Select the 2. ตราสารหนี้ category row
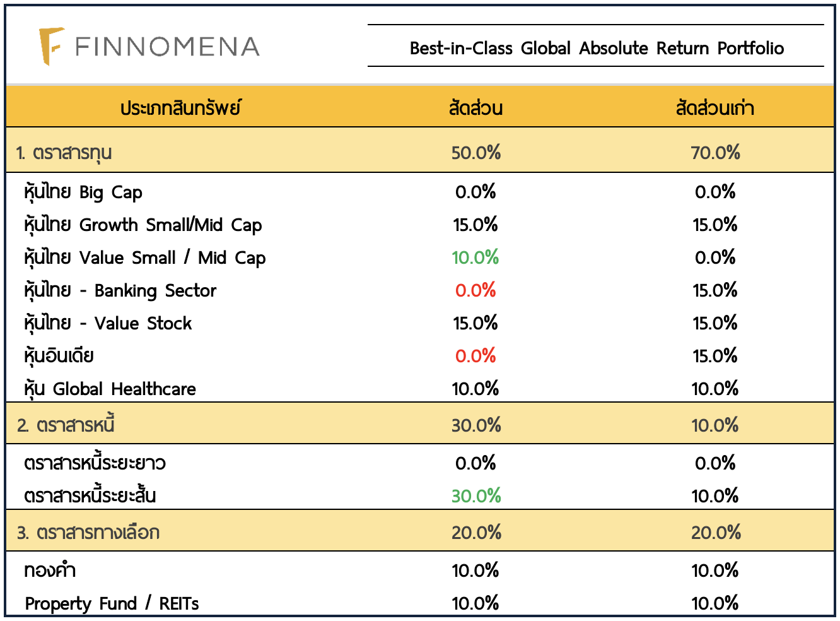Image resolution: width=840 pixels, height=621 pixels. 66,425
